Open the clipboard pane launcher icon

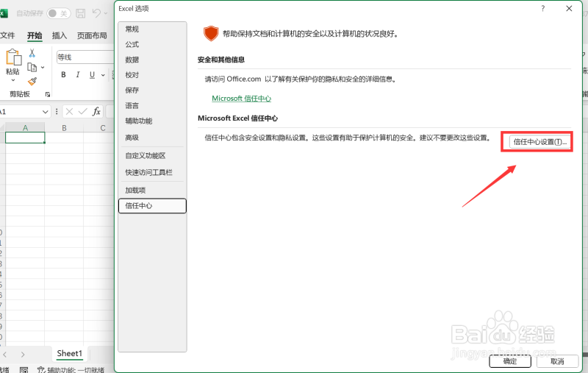pos(48,95)
